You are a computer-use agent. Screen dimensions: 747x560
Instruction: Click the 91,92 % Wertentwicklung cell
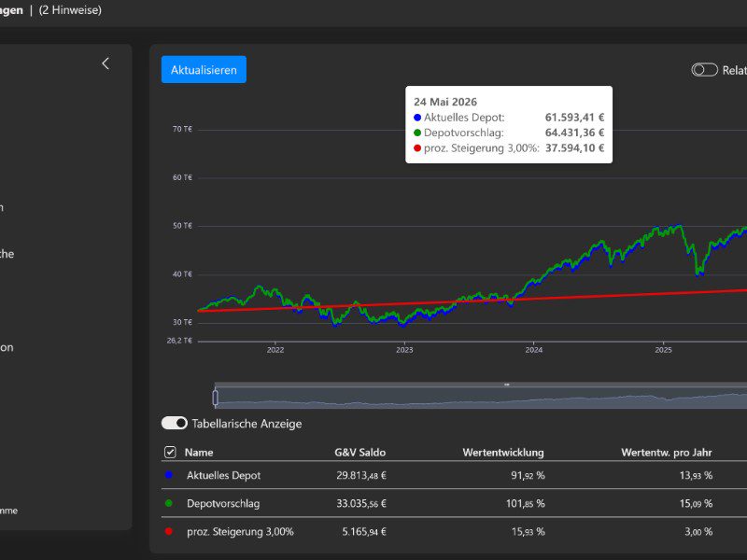pyautogui.click(x=528, y=475)
